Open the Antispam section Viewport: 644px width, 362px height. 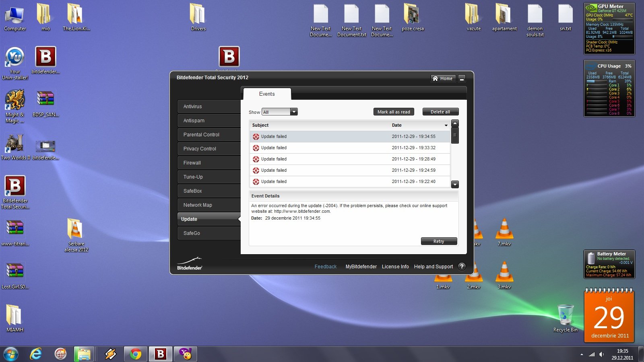[x=209, y=121]
